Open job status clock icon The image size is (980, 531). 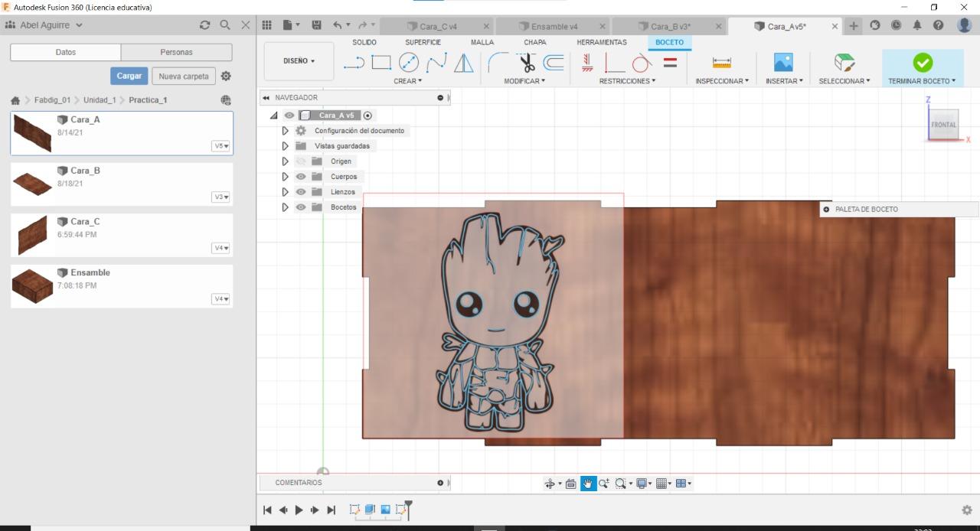896,25
